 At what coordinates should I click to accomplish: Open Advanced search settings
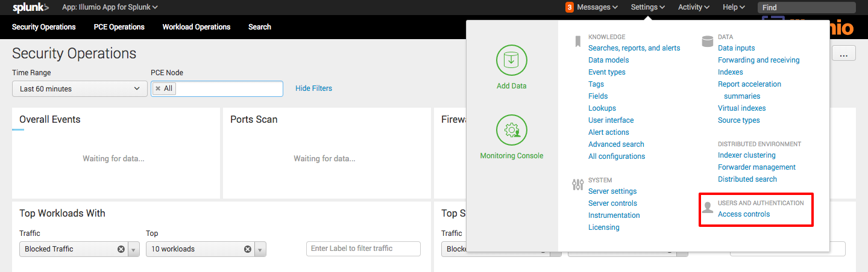coord(616,144)
